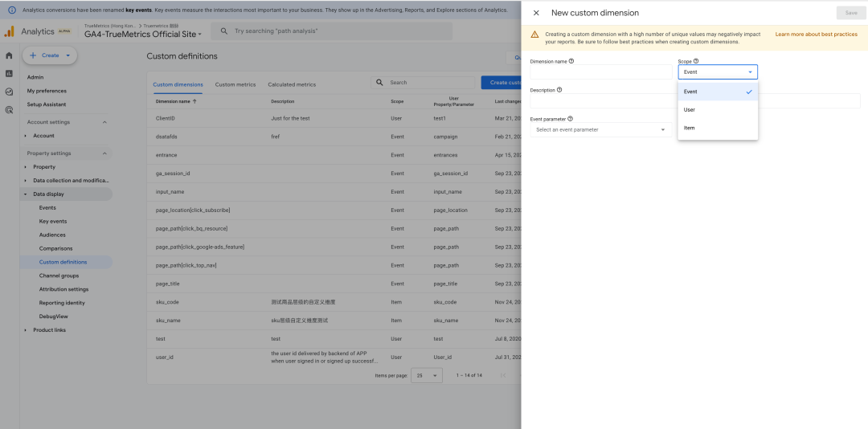Switch to the Custom metrics tab

point(235,84)
